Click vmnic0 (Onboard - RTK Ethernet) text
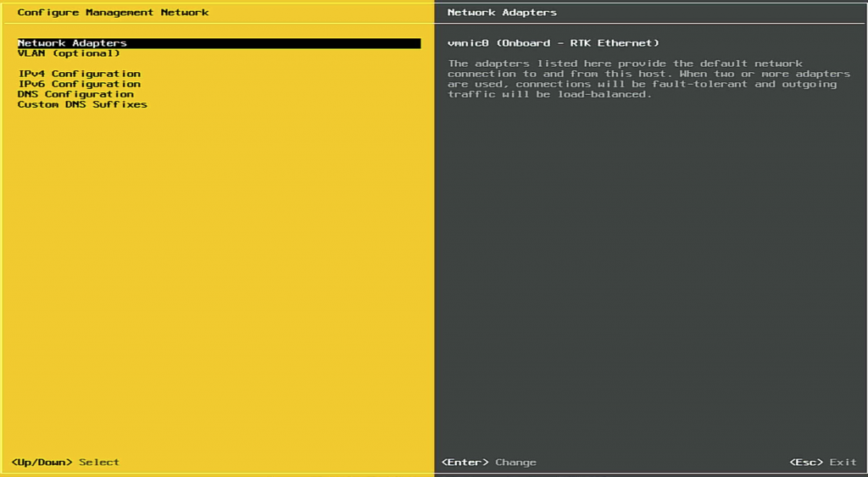The image size is (868, 477). coord(554,43)
